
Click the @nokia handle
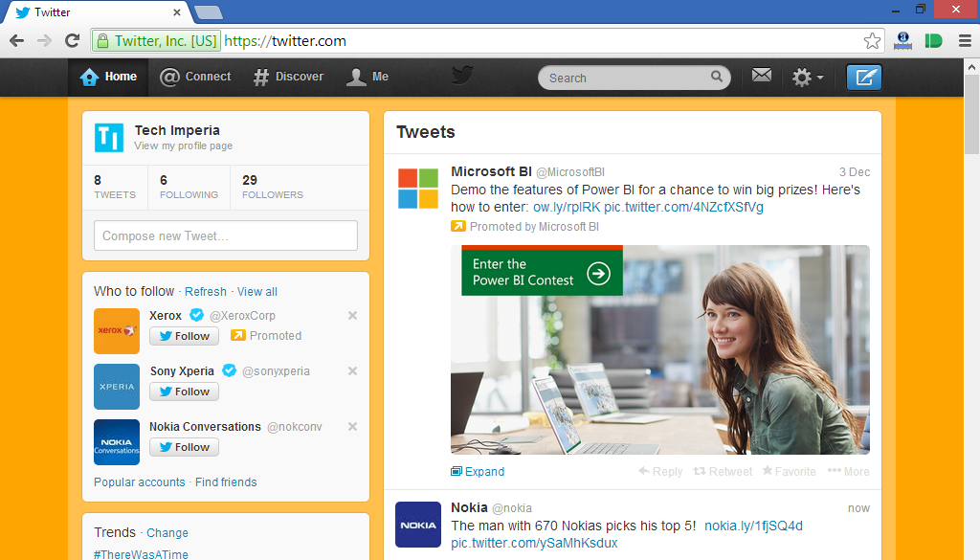pyautogui.click(x=512, y=508)
